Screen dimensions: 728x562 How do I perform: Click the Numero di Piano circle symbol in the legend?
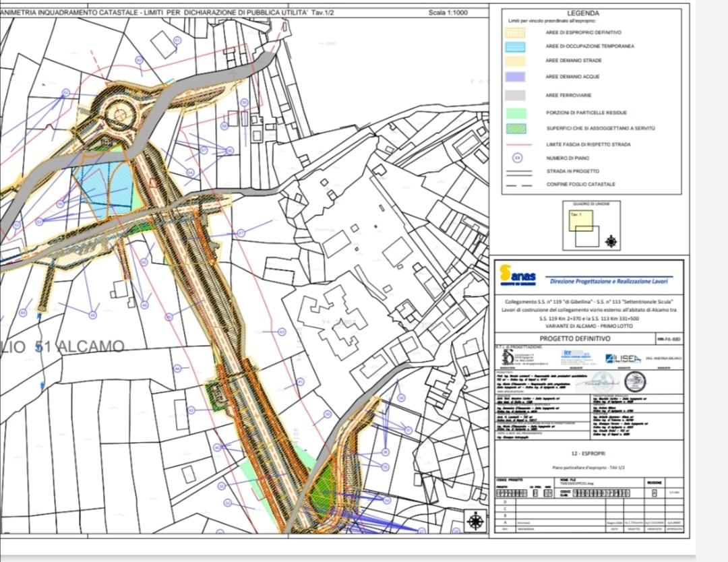point(517,158)
